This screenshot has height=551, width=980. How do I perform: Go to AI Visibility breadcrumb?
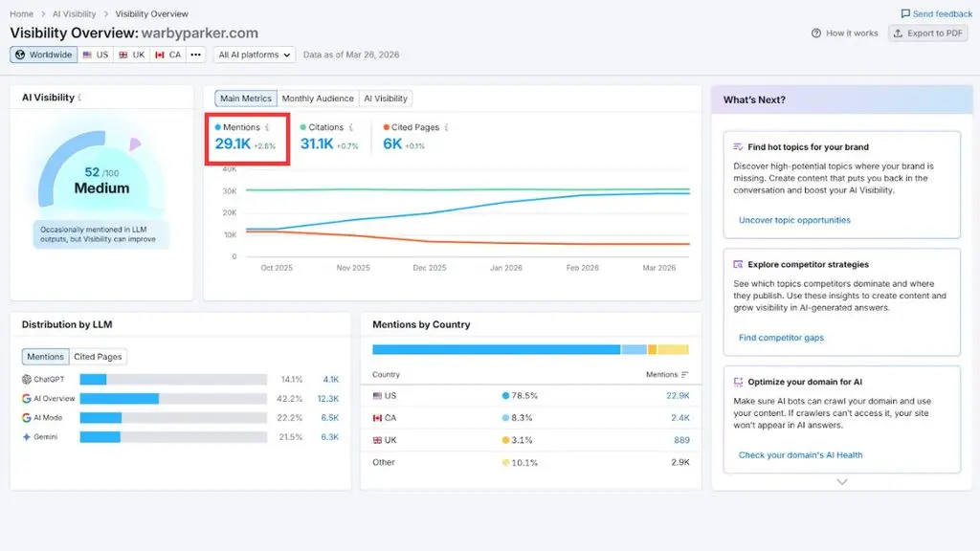[x=75, y=13]
